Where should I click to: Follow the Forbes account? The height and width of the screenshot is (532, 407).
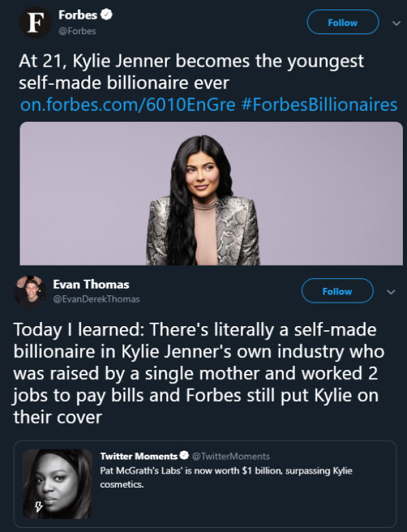(342, 22)
